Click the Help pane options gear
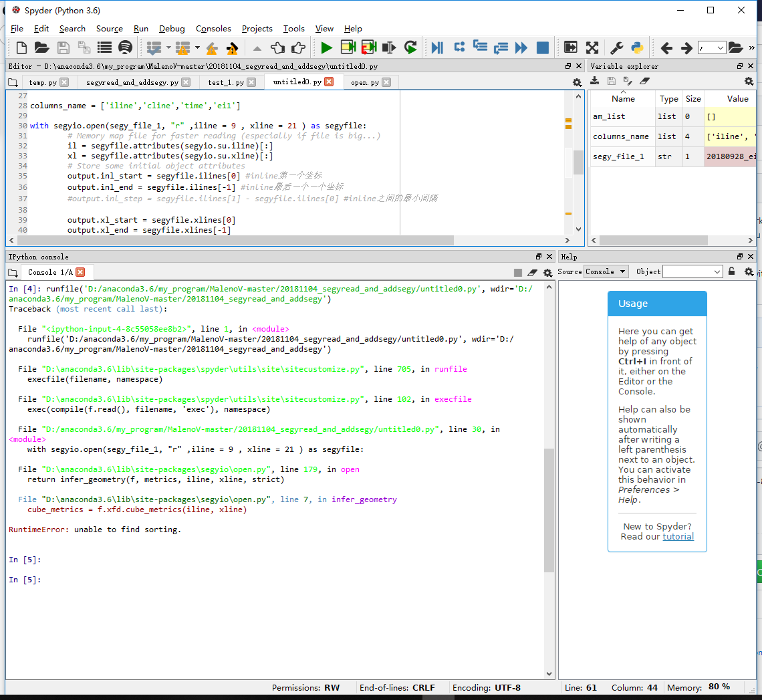This screenshot has height=700, width=762. pos(749,273)
